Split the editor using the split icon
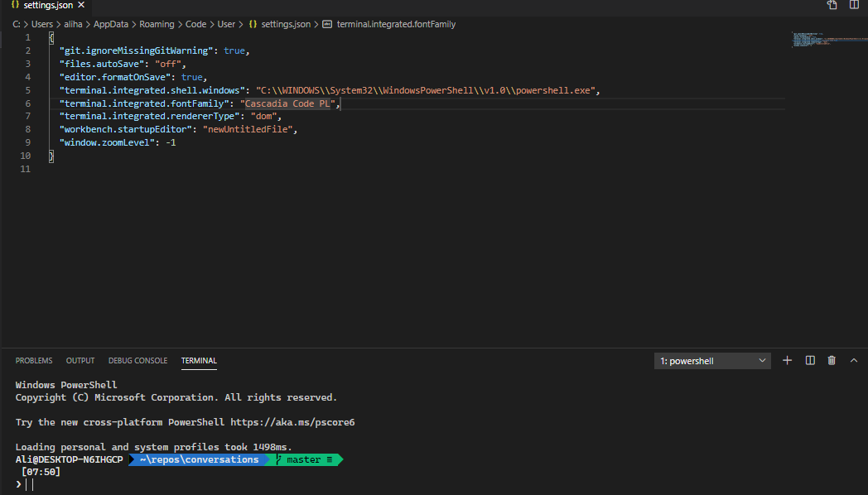The image size is (868, 495). (853, 5)
